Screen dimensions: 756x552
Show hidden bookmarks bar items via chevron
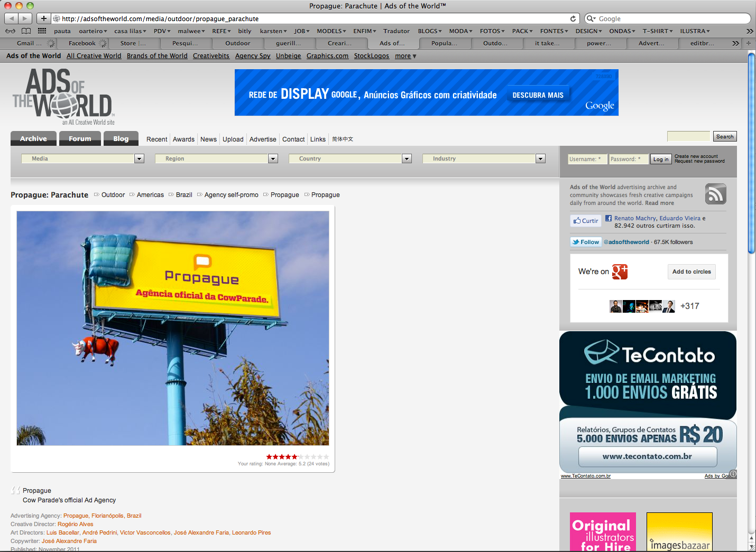click(749, 31)
